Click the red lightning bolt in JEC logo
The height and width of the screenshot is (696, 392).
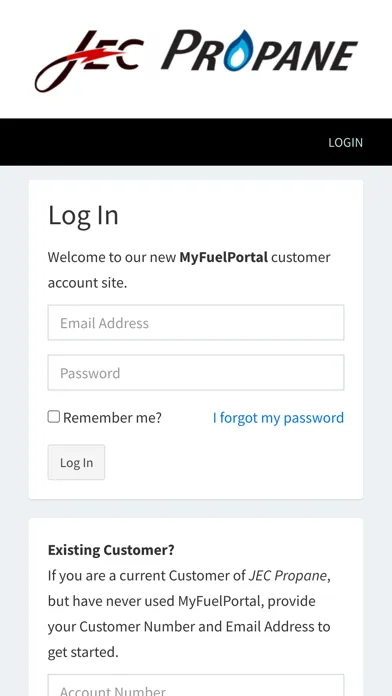(95, 55)
